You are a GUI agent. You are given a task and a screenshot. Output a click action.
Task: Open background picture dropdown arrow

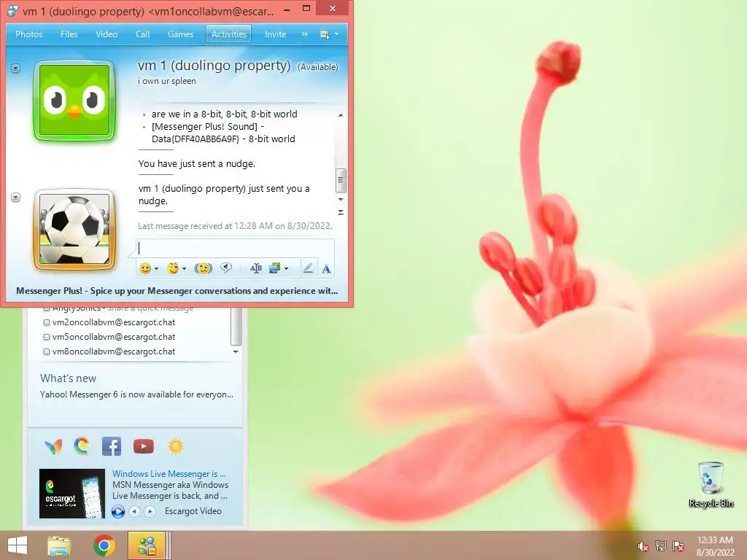click(x=286, y=269)
